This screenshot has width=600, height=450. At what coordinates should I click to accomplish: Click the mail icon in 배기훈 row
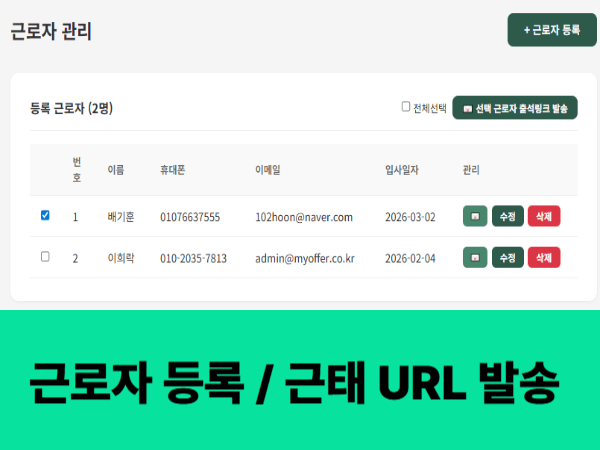coord(475,216)
